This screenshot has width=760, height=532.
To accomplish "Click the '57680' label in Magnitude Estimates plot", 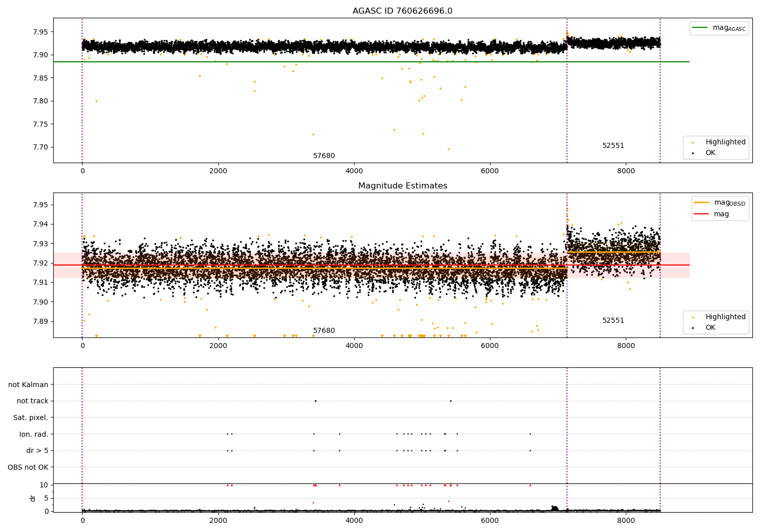I will [x=324, y=331].
